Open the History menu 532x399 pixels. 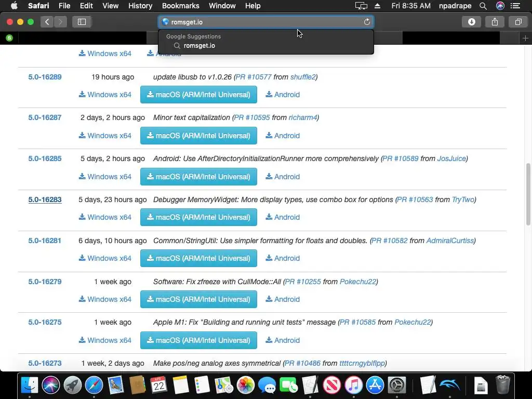click(x=140, y=6)
